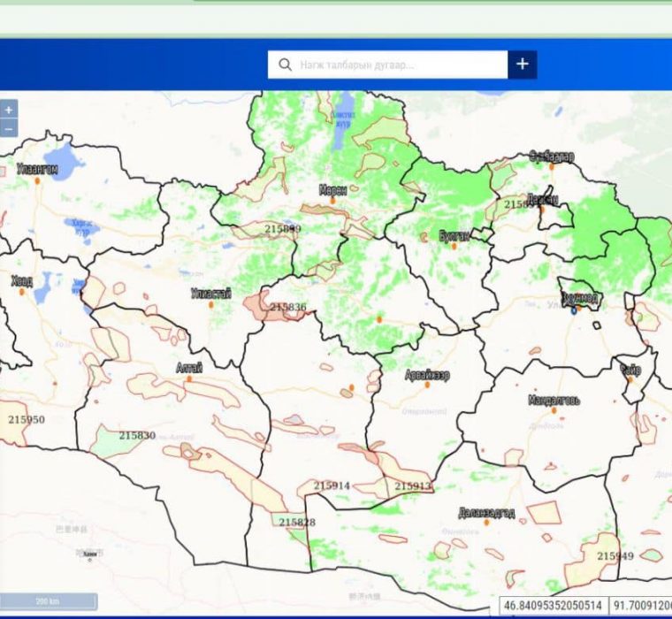Click the orange marker at Мөрөн
The image size is (672, 619).
[x=332, y=200]
